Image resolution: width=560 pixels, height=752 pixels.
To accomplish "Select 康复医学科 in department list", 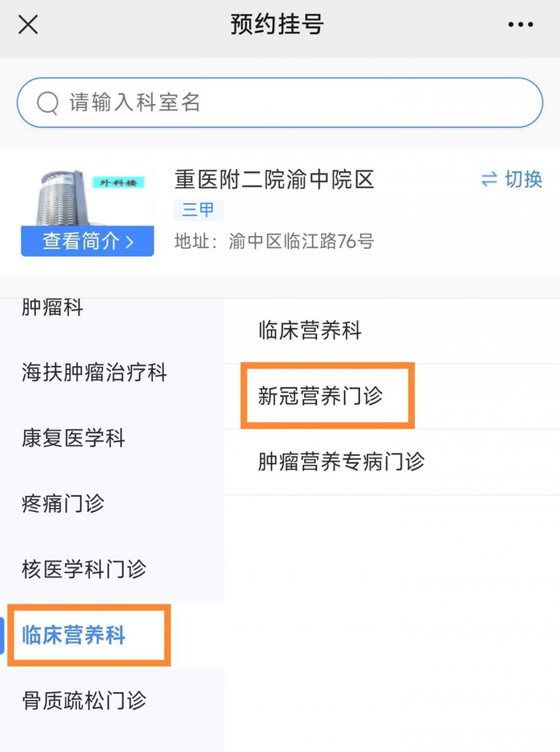I will click(x=72, y=438).
